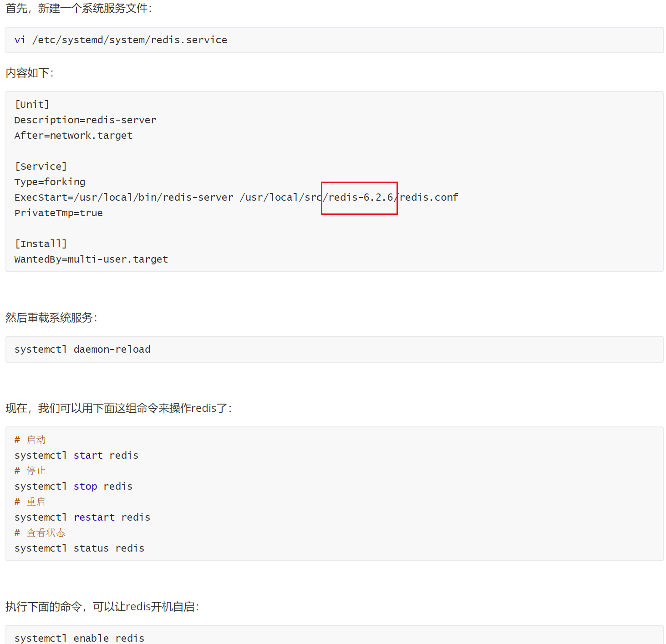Viewport: 666px width, 644px height.
Task: Click the command 'systemctl enable redis'
Action: coord(79,638)
